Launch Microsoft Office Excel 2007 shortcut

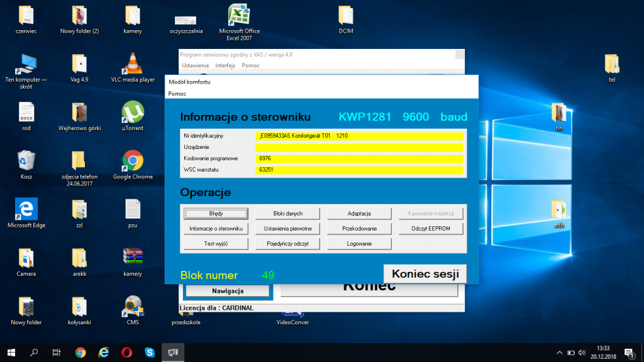239,15
